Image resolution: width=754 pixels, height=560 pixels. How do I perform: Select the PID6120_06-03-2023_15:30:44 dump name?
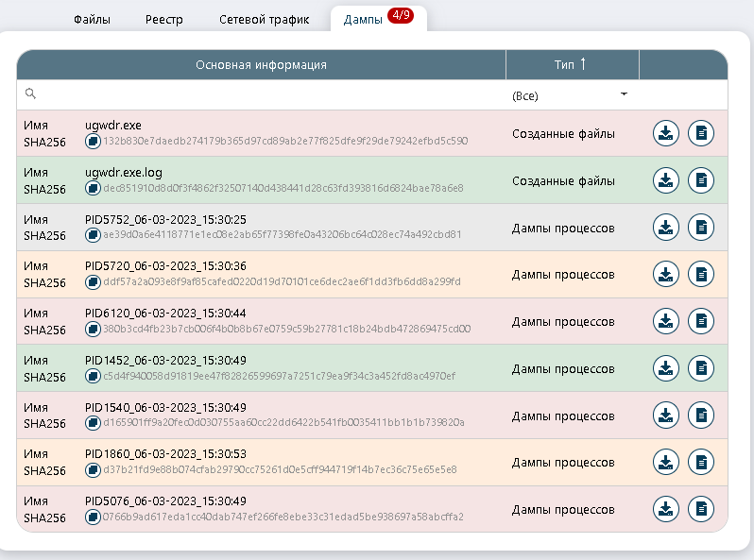pos(165,313)
